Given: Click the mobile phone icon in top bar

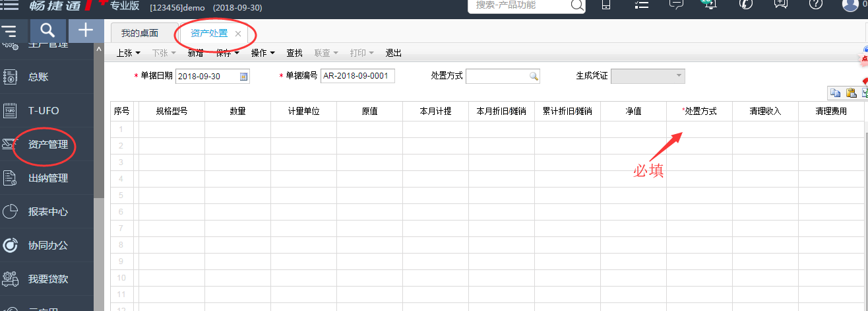Looking at the screenshot, I should [x=605, y=5].
